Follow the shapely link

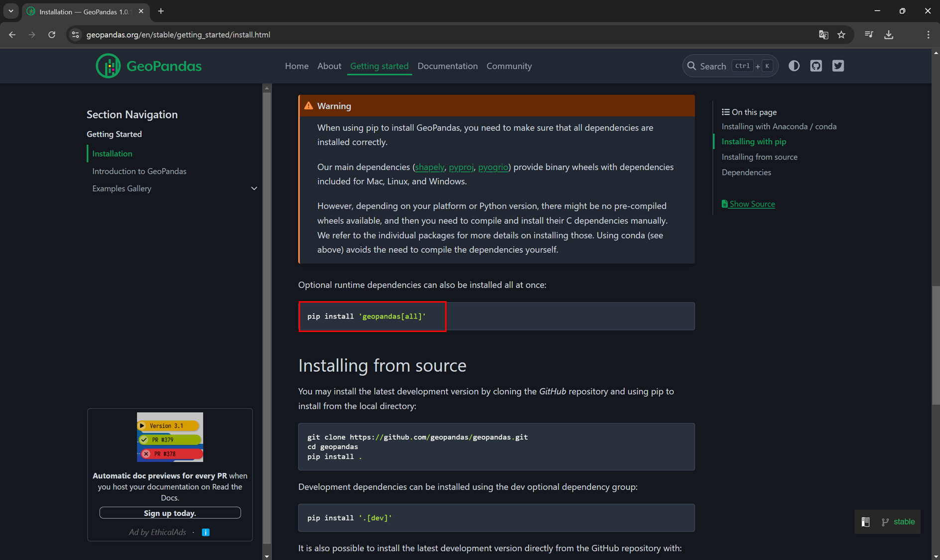pyautogui.click(x=429, y=167)
